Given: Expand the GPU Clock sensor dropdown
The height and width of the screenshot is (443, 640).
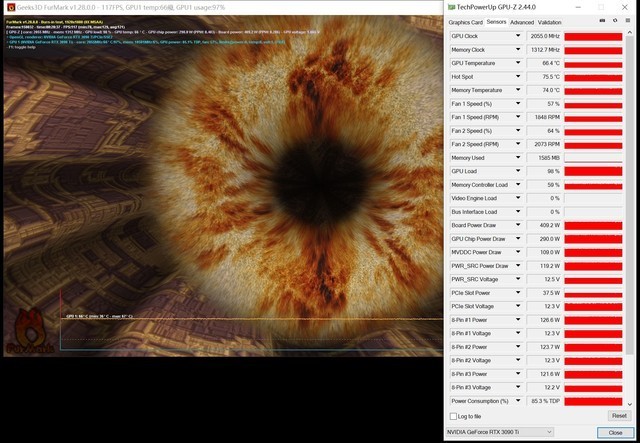Looking at the screenshot, I should tap(518, 35).
